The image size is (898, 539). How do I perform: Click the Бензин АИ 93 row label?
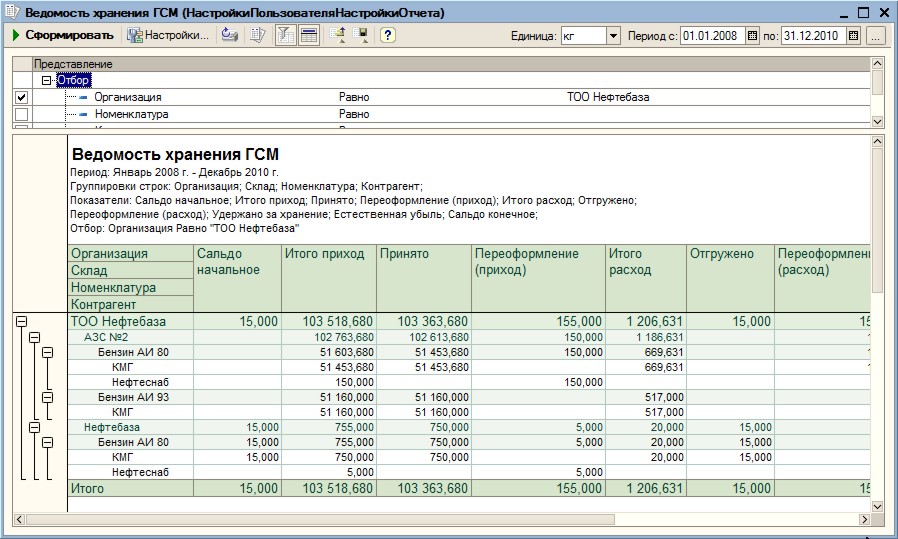pyautogui.click(x=133, y=397)
